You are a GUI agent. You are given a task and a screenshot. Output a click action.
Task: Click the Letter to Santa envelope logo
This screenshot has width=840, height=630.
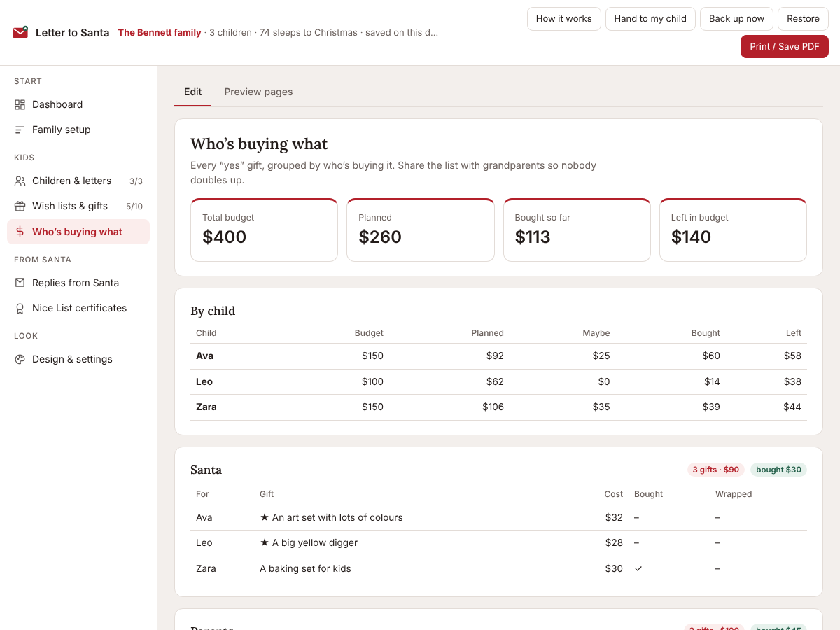[20, 32]
